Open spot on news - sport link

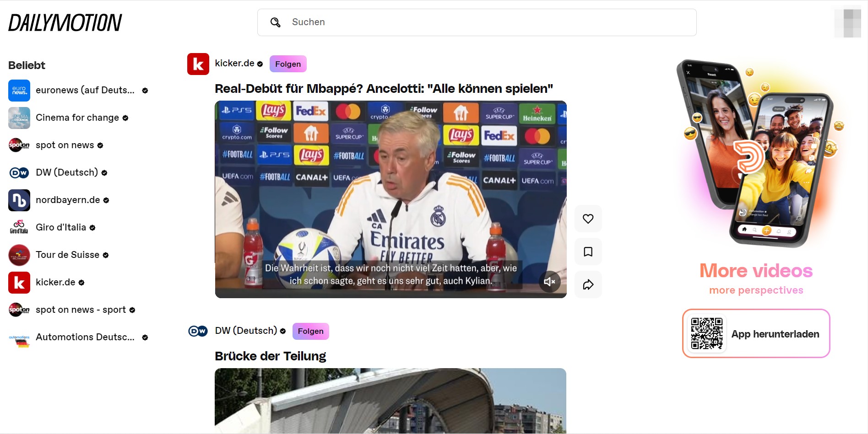point(81,310)
